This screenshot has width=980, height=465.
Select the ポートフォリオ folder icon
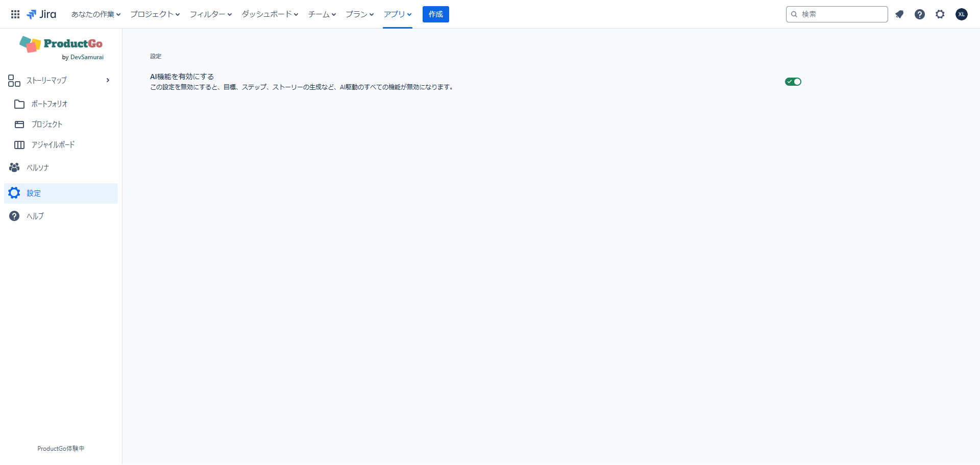coord(19,104)
